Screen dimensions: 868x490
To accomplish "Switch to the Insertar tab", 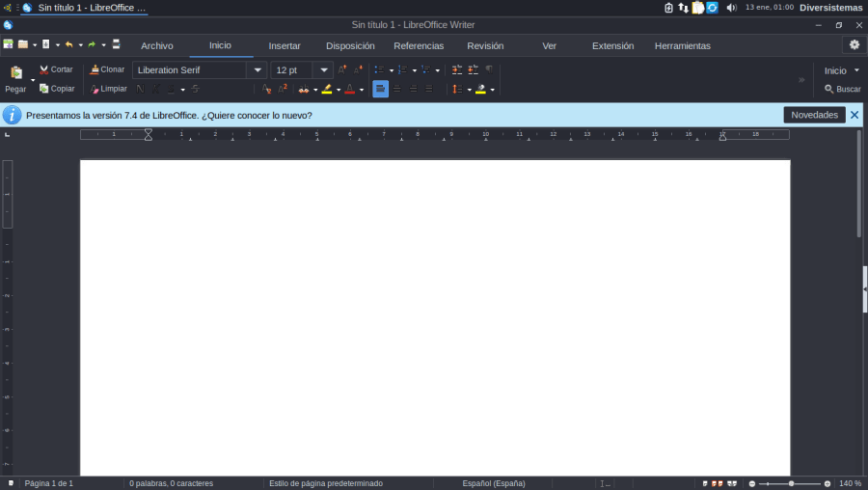I will point(285,45).
